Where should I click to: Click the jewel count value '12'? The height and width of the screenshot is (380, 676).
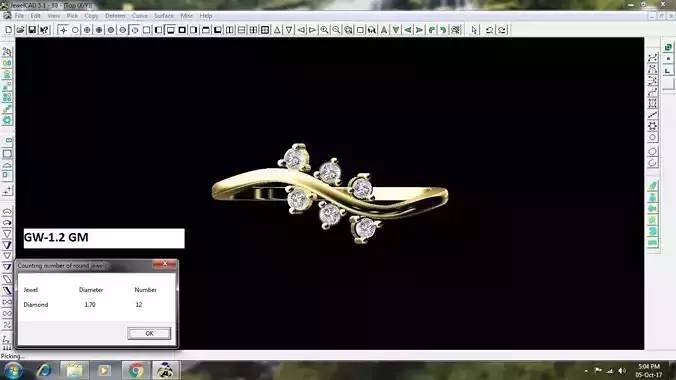pos(139,305)
